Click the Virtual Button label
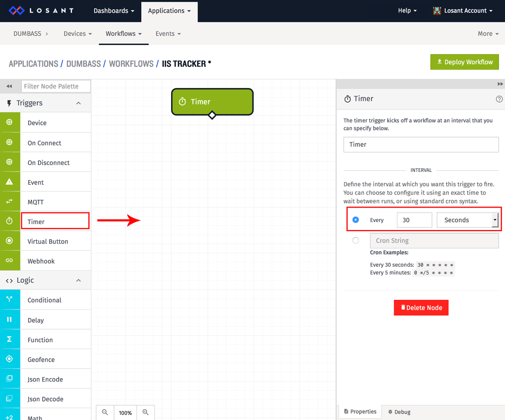The width and height of the screenshot is (505, 420). (x=48, y=241)
